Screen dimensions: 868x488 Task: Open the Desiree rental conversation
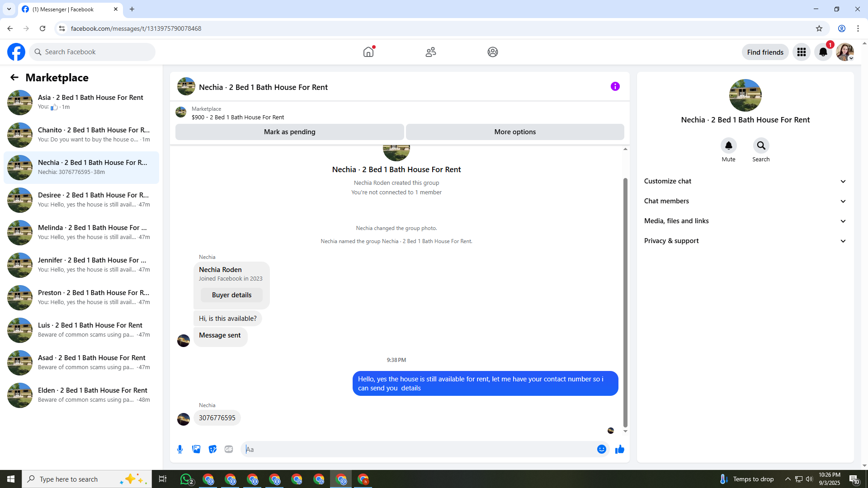tap(81, 200)
